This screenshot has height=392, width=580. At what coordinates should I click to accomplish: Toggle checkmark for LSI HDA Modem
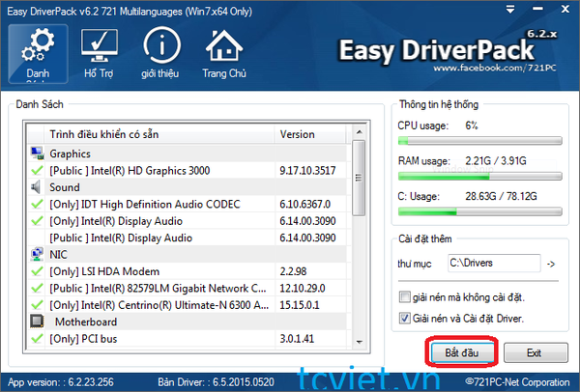tap(37, 271)
